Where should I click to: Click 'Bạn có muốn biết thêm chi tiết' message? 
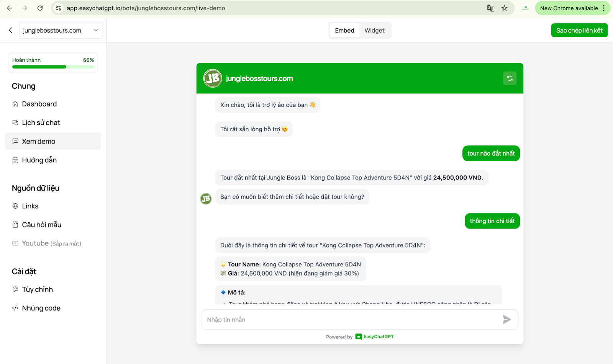292,197
